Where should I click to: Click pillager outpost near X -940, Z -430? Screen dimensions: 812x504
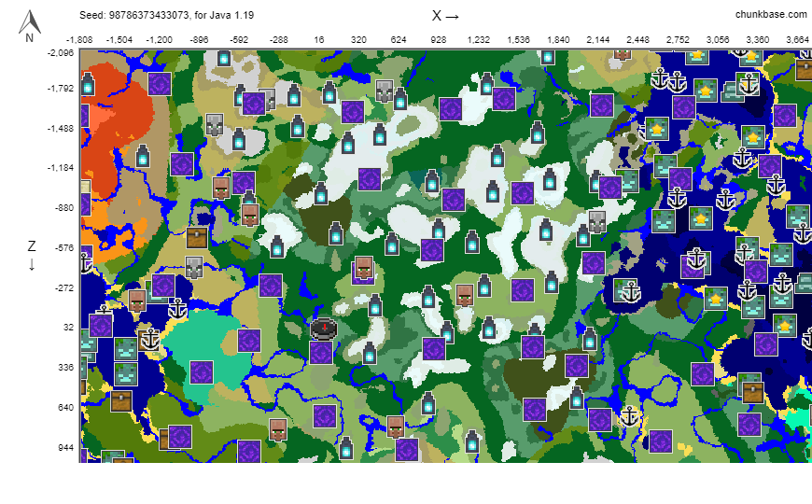coord(194,268)
